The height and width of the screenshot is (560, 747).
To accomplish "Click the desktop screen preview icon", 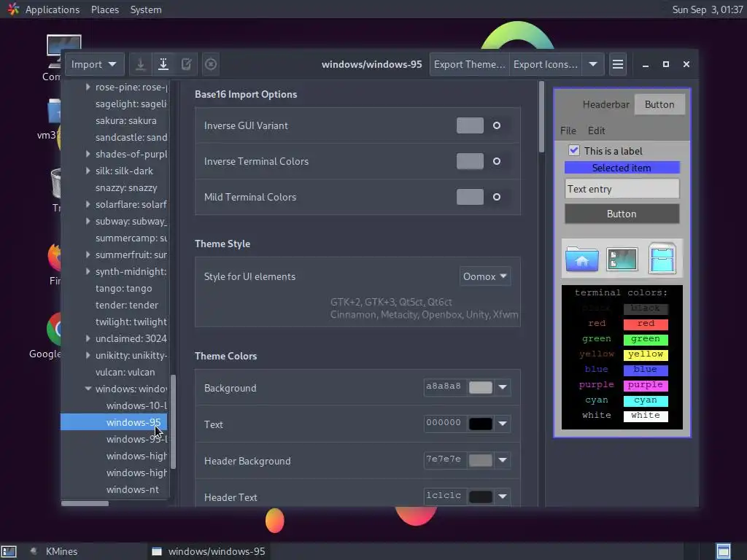I will pyautogui.click(x=622, y=260).
